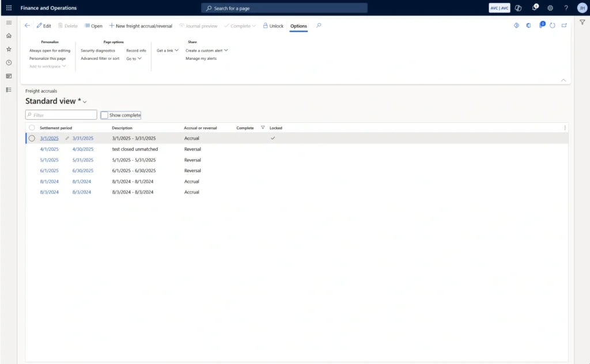Open Favorites from the sidebar star icon

[9, 49]
